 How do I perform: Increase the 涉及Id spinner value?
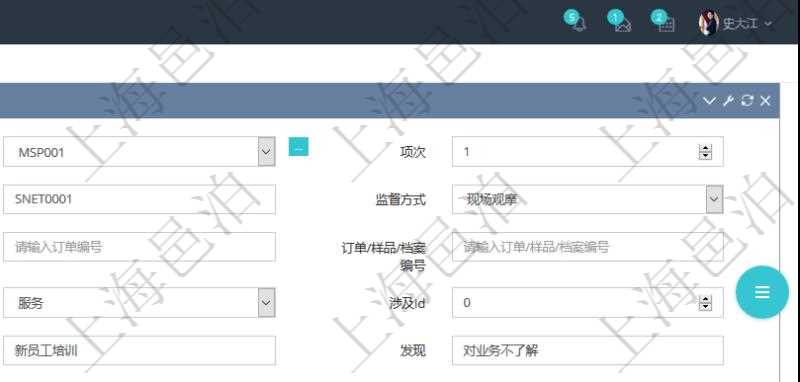click(705, 299)
